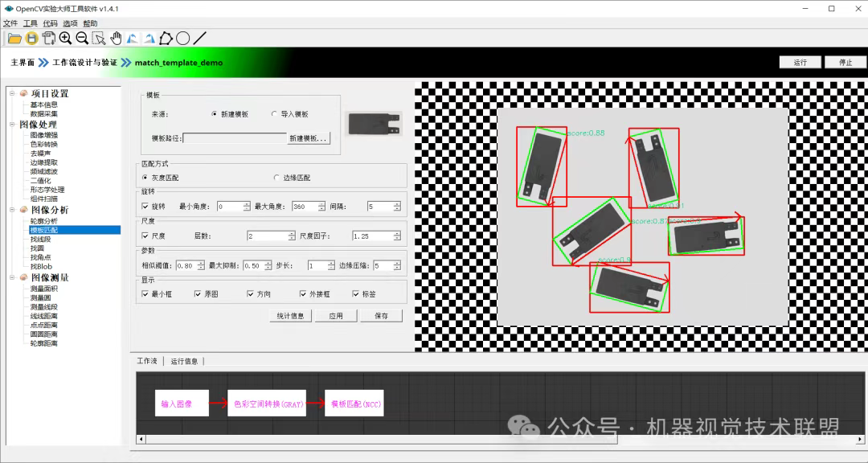Click the 运行 button to run
This screenshot has width=868, height=463.
800,61
